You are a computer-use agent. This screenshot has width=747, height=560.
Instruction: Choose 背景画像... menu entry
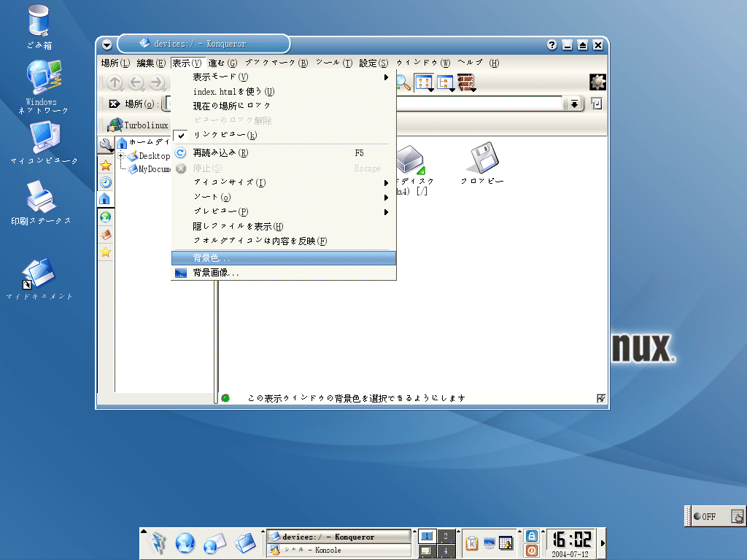(284, 273)
